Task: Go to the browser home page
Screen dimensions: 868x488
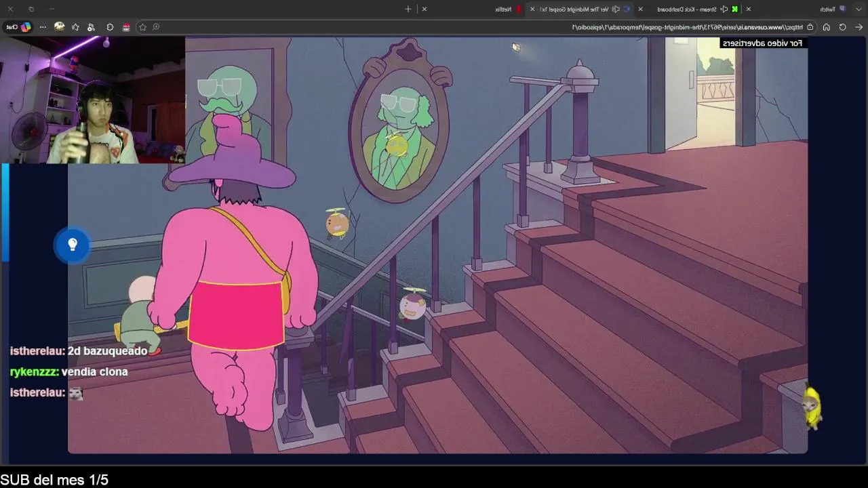Action: point(826,27)
